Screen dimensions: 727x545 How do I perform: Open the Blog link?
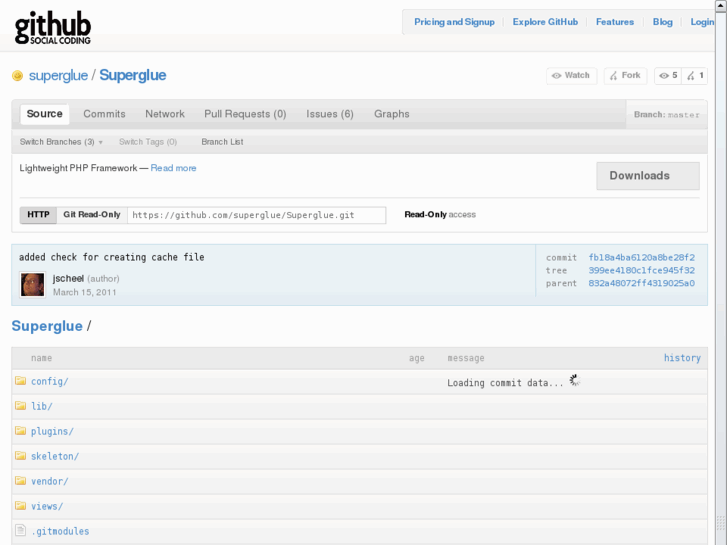[x=663, y=22]
